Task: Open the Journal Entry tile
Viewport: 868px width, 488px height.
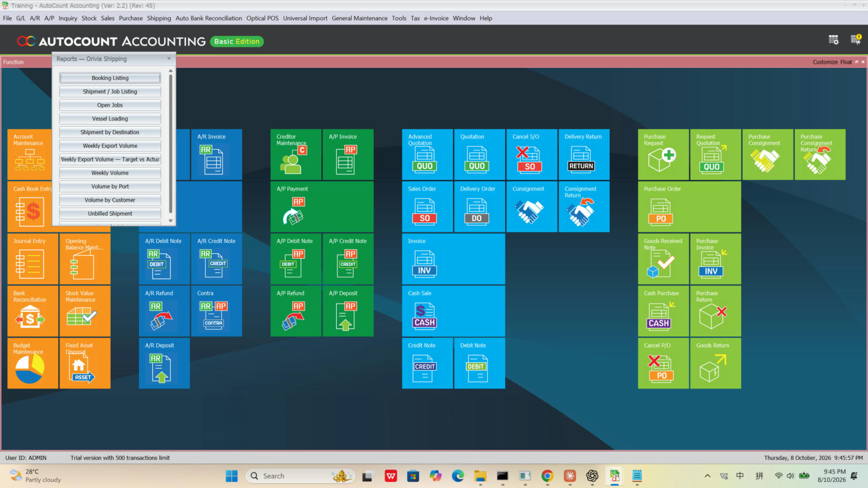Action: (33, 259)
